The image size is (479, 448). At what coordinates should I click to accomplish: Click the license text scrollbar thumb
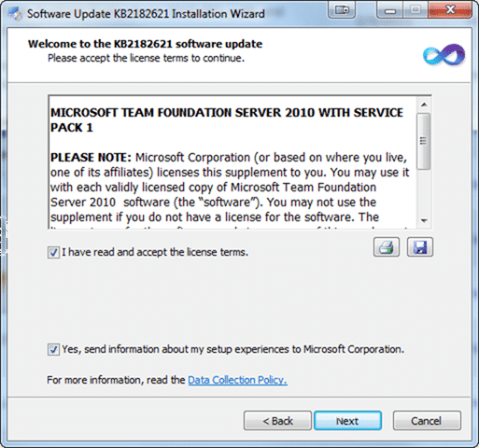(x=424, y=141)
